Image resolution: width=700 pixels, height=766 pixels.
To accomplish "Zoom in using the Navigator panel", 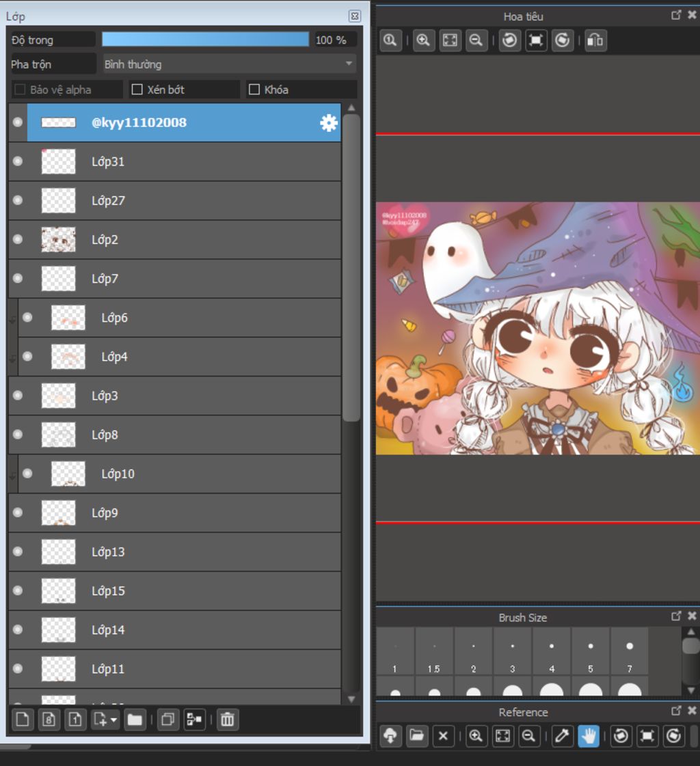I will tap(423, 40).
